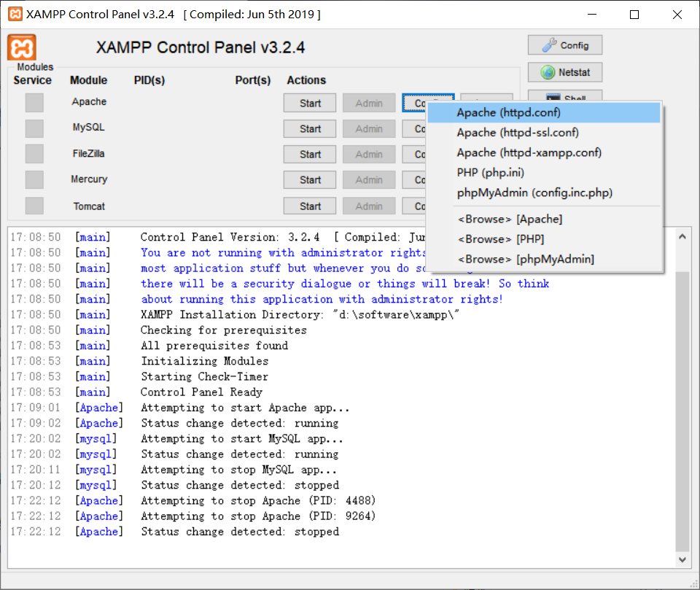The height and width of the screenshot is (590, 700).
Task: Click the PID(s) column header
Action: [x=149, y=80]
